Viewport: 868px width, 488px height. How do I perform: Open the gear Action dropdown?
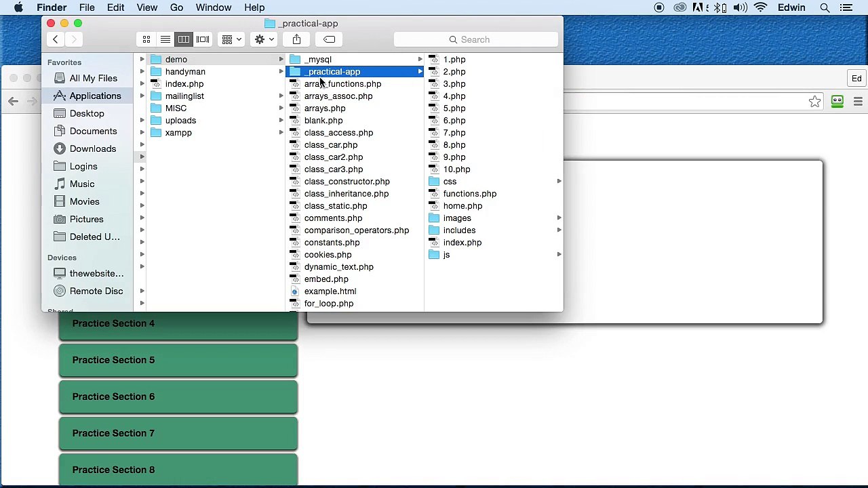264,39
